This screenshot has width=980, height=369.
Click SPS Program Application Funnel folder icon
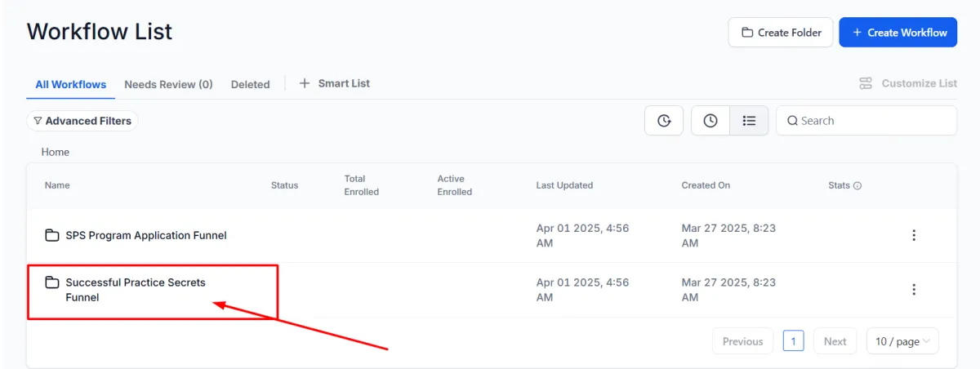click(x=52, y=235)
